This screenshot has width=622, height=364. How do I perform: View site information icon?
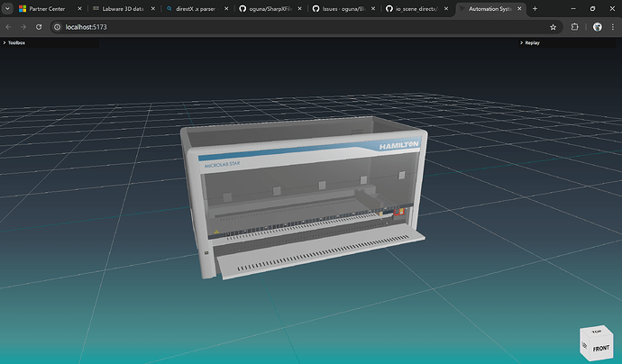coord(57,27)
